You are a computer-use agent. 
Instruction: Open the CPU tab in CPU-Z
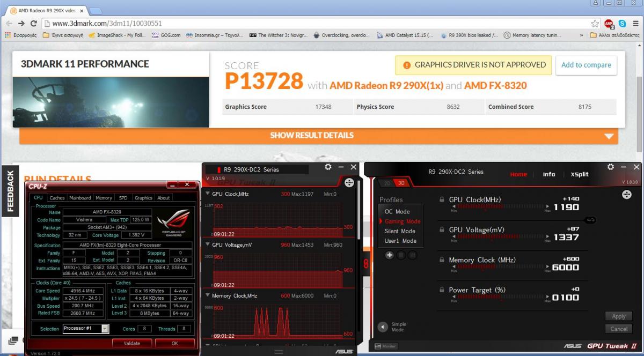(38, 198)
